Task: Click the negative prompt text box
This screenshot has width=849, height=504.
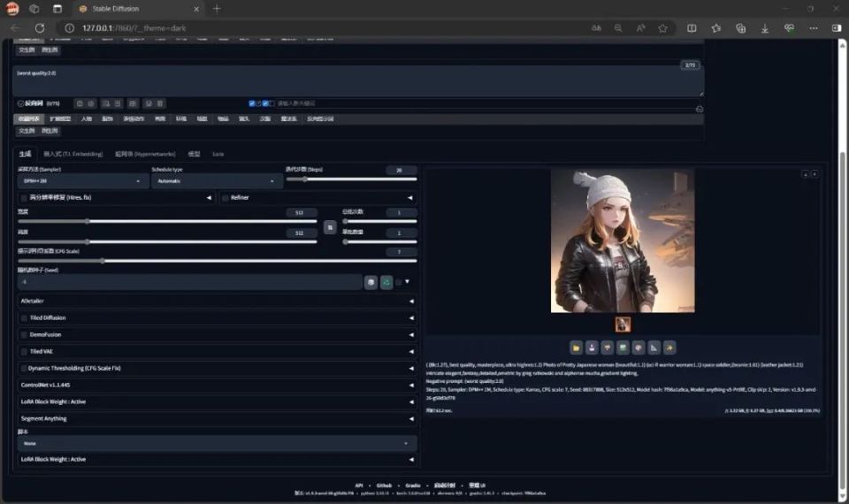Action: click(358, 81)
